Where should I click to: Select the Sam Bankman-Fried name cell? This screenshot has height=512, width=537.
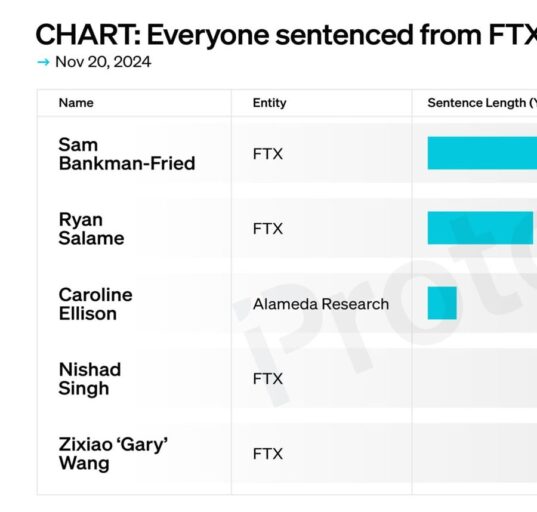click(x=127, y=154)
